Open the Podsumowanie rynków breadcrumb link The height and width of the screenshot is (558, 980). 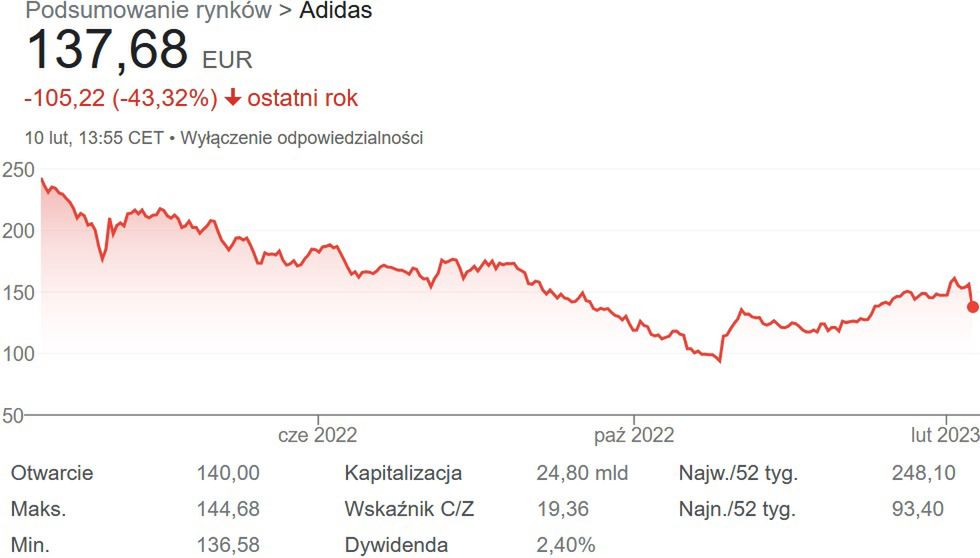(148, 12)
